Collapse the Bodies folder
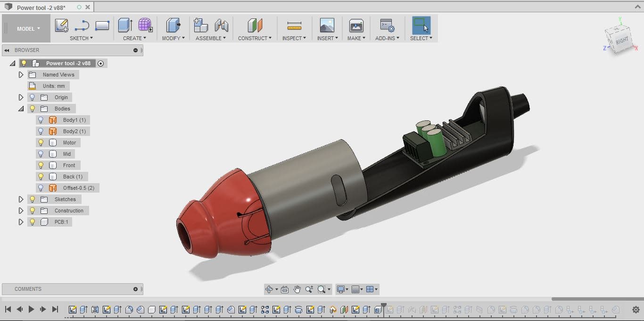644x321 pixels. pyautogui.click(x=21, y=109)
